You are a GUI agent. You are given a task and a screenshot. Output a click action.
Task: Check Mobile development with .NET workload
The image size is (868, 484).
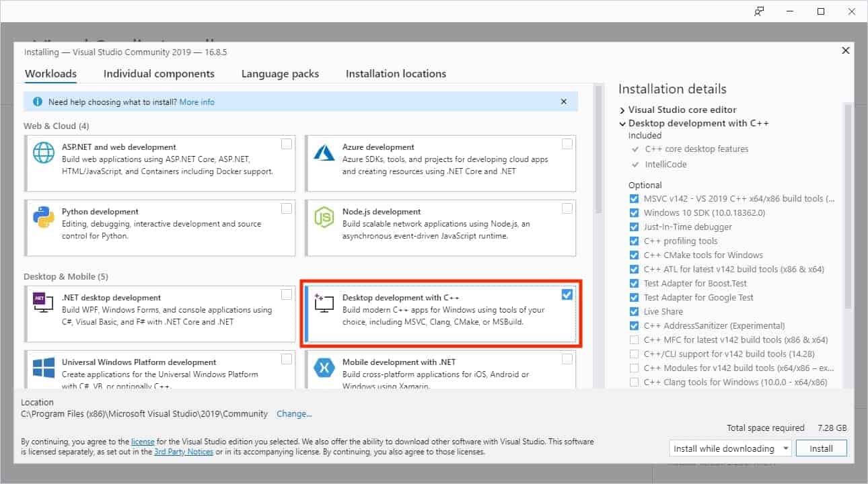[567, 359]
